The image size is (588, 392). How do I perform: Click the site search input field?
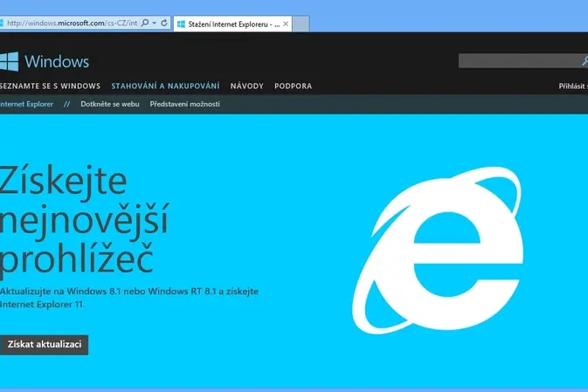(x=519, y=61)
